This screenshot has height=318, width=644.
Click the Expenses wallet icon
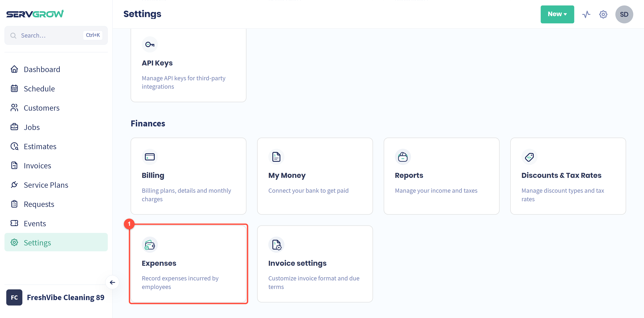click(x=150, y=245)
